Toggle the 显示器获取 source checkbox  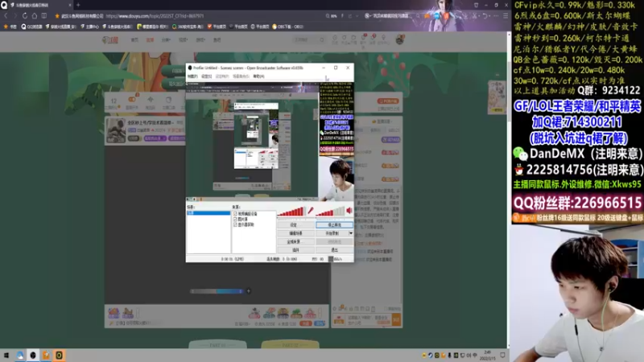click(x=235, y=224)
